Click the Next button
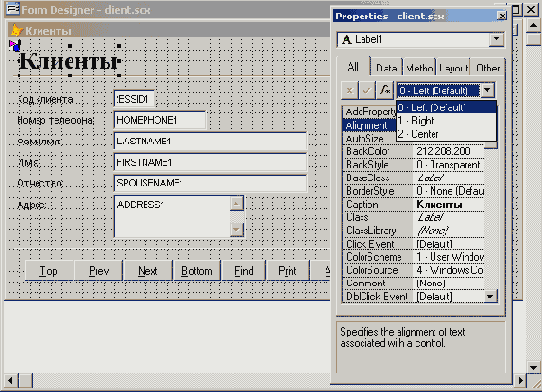542x392 pixels. click(148, 271)
